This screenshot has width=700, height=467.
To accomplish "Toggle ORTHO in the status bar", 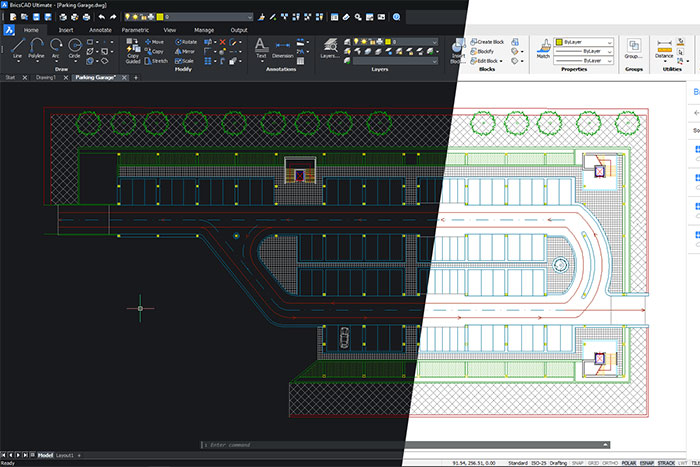I will pyautogui.click(x=610, y=463).
